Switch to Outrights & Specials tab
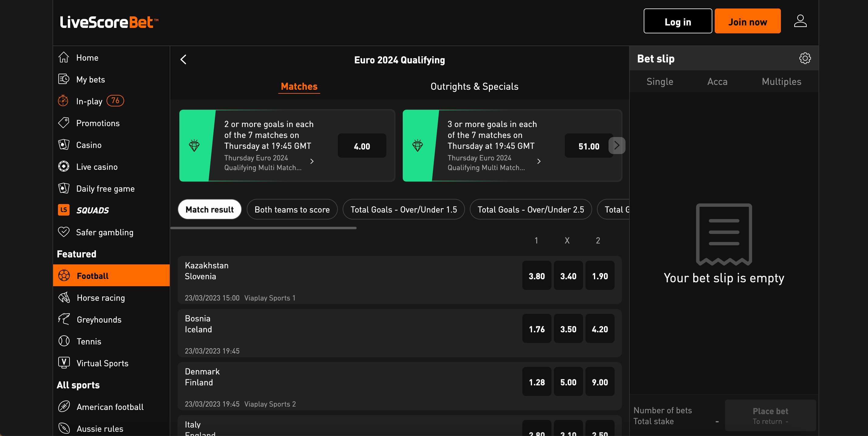The image size is (868, 436). pos(474,86)
